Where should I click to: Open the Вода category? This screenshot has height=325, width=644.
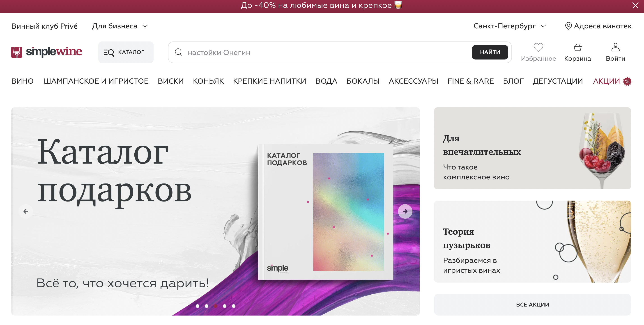pos(326,81)
